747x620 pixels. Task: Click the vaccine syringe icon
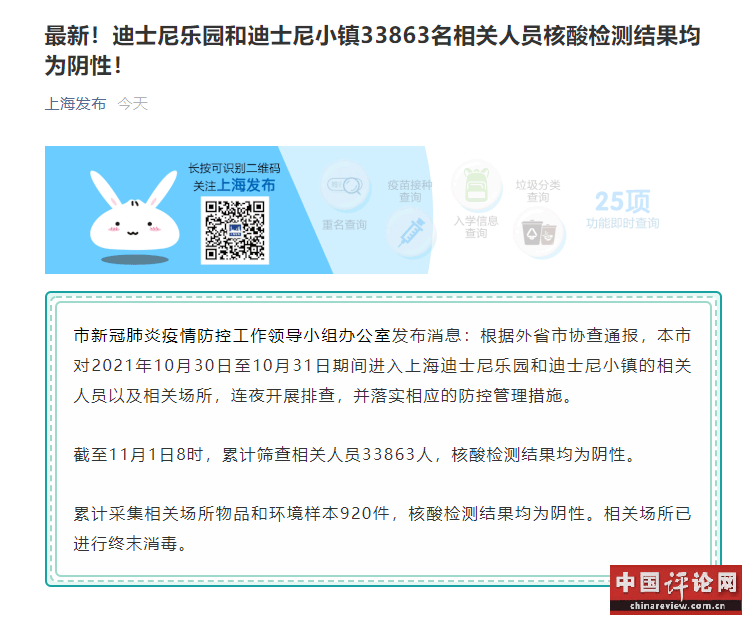click(411, 233)
